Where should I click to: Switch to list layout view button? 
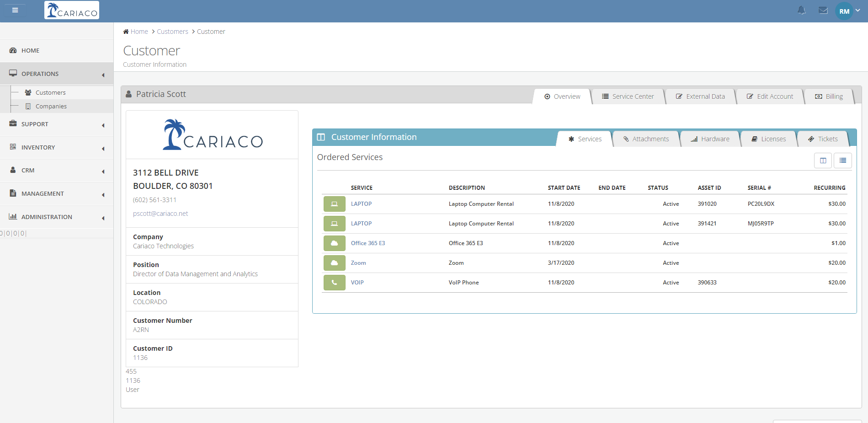coord(842,161)
